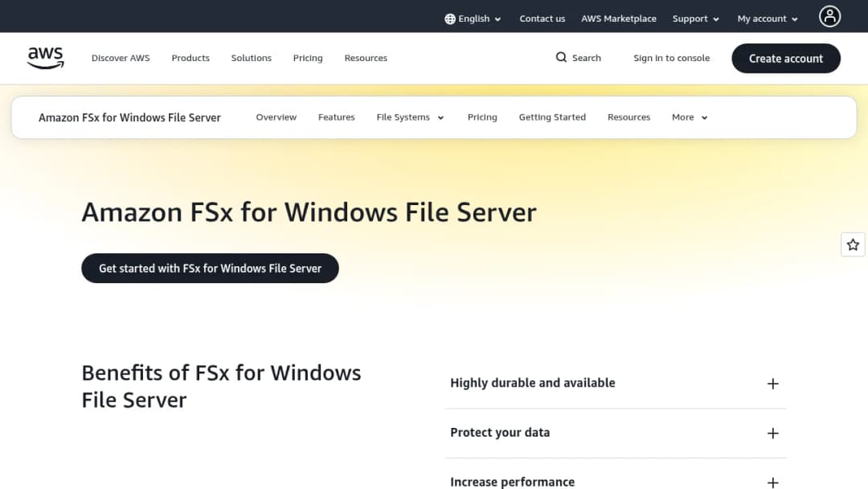Open the Products menu

coord(190,58)
